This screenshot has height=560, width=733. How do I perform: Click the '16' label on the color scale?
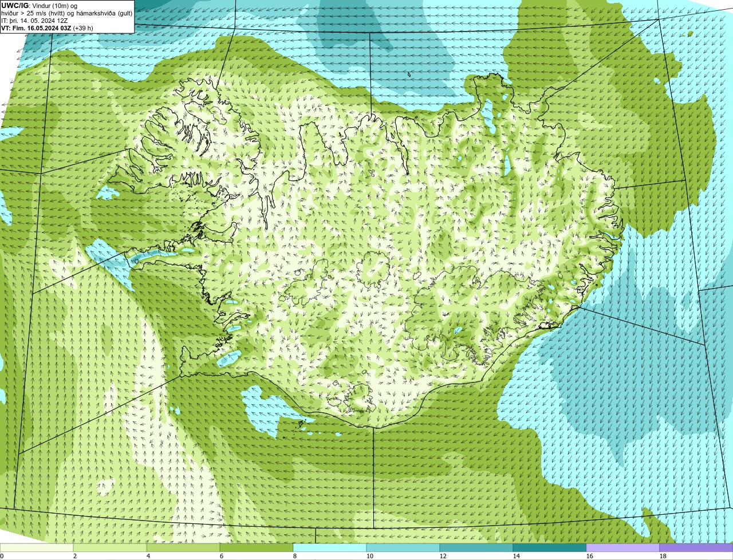(589, 556)
